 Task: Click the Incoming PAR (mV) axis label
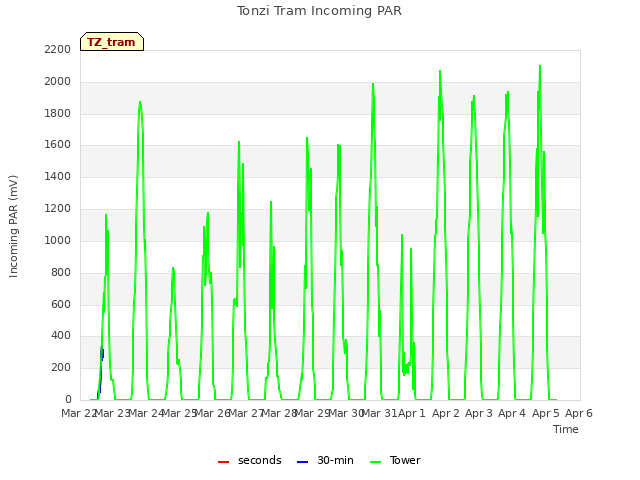click(x=13, y=227)
